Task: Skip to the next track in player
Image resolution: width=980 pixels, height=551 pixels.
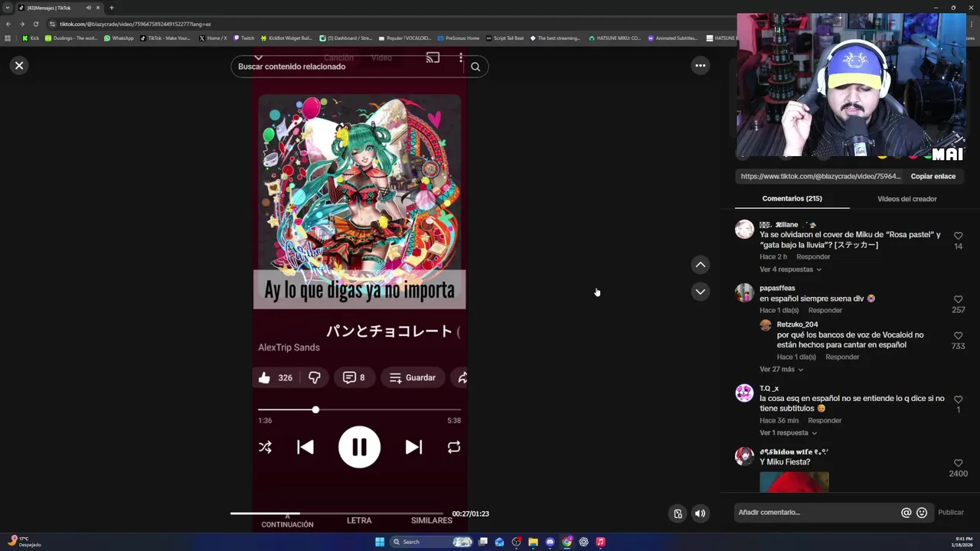Action: [x=413, y=447]
